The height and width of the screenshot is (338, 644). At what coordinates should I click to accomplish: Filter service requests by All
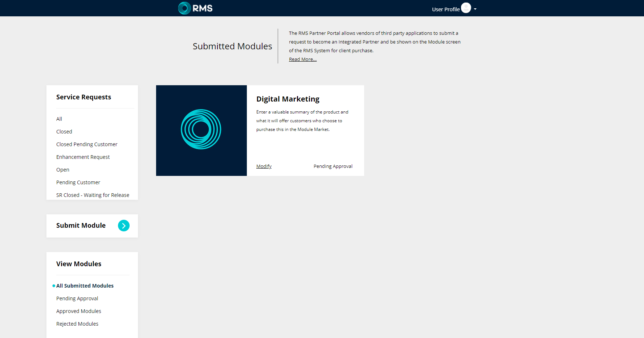59,119
